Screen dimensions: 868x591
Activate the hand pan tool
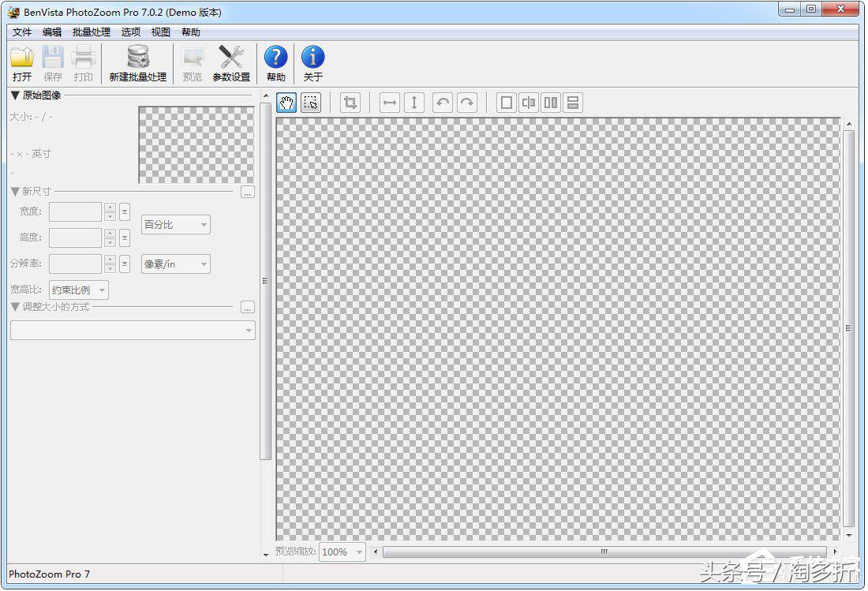coord(287,103)
